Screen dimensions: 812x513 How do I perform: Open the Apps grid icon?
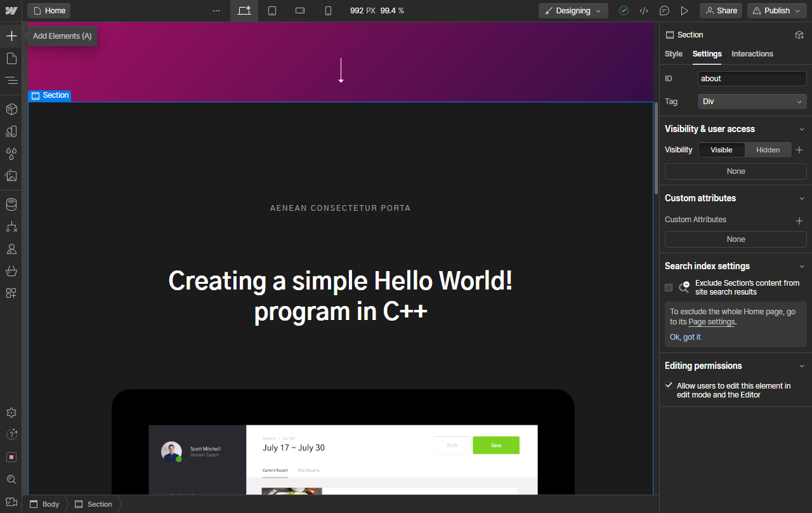pyautogui.click(x=11, y=293)
